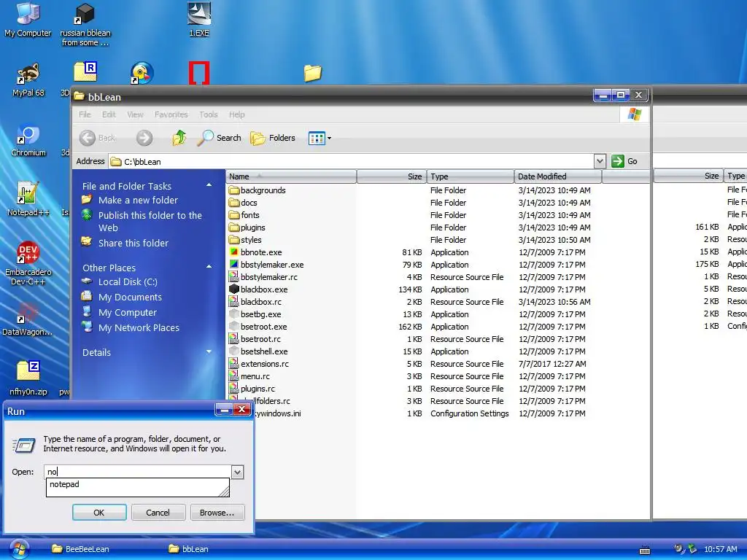Launch the Chromium desktop shortcut
Screen dimensions: 747x560
[28, 140]
